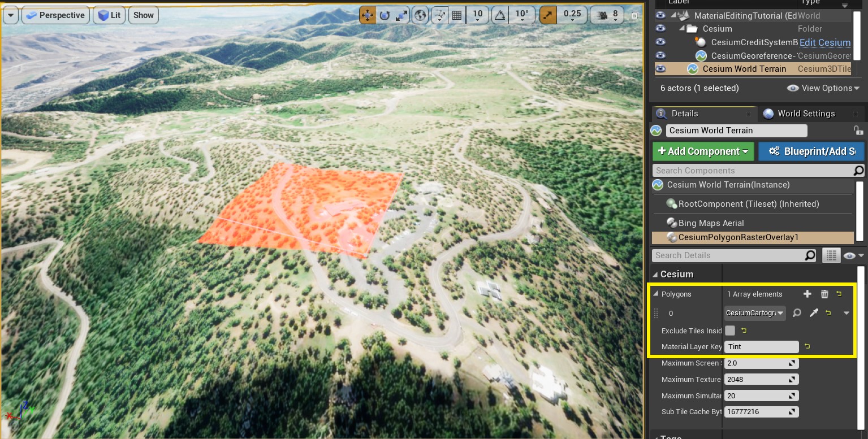Toggle visibility of CesiumGeoreference actor
The width and height of the screenshot is (868, 439).
[660, 55]
